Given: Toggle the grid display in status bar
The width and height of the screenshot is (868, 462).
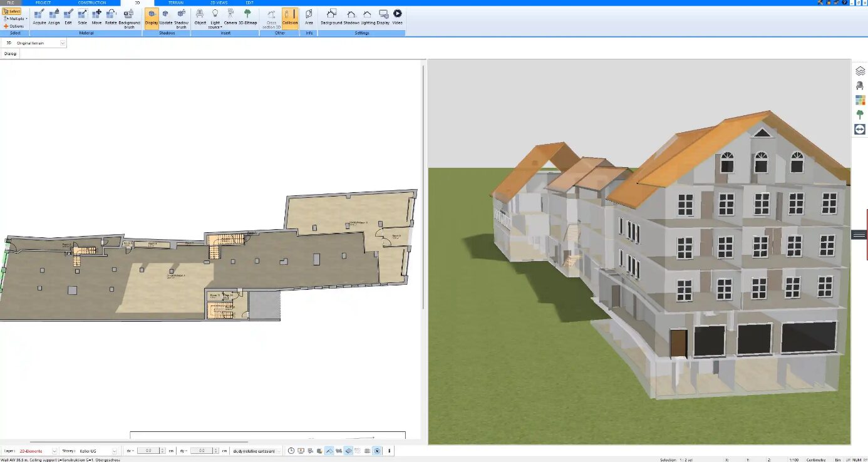Looking at the screenshot, I should (x=367, y=451).
